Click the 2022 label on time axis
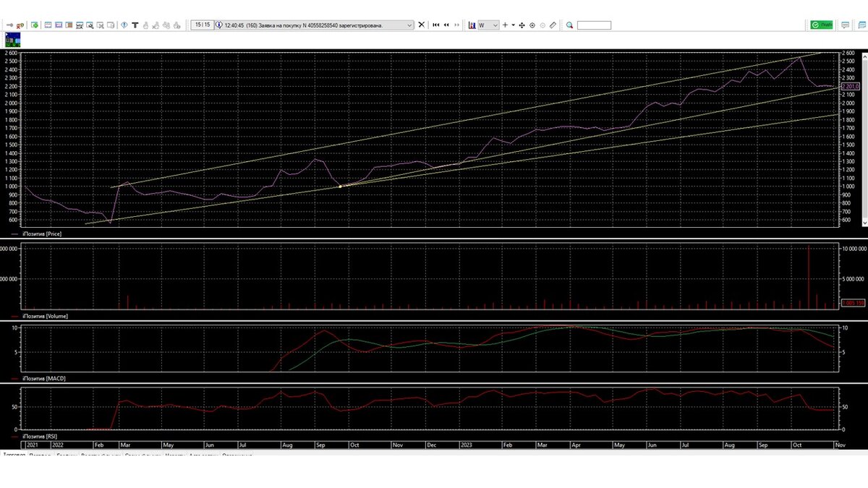The width and height of the screenshot is (868, 488). pyautogui.click(x=57, y=445)
